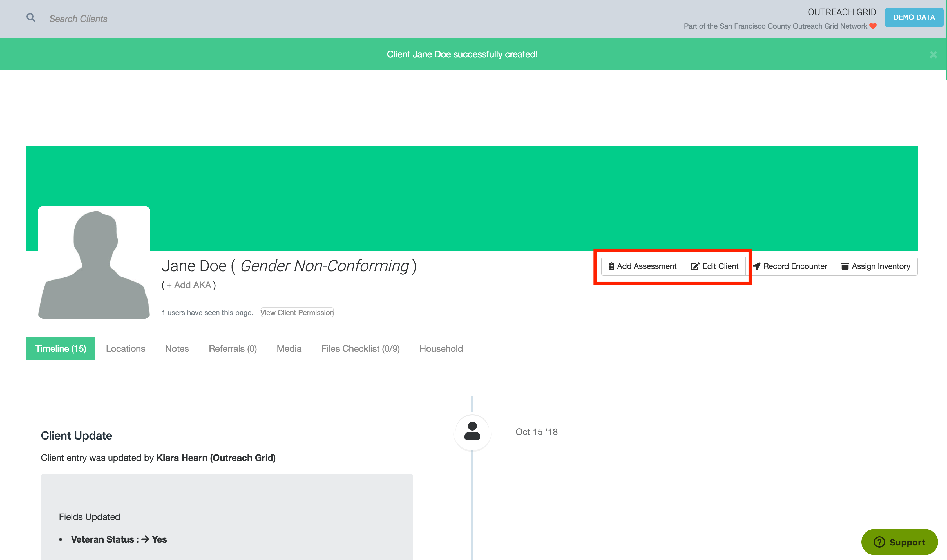Click the users have seen this page link

click(208, 312)
